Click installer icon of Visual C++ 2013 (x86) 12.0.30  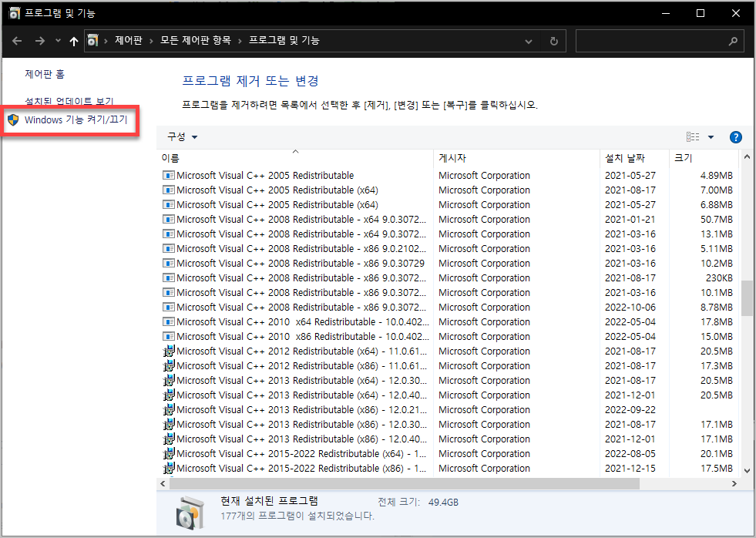tap(168, 424)
